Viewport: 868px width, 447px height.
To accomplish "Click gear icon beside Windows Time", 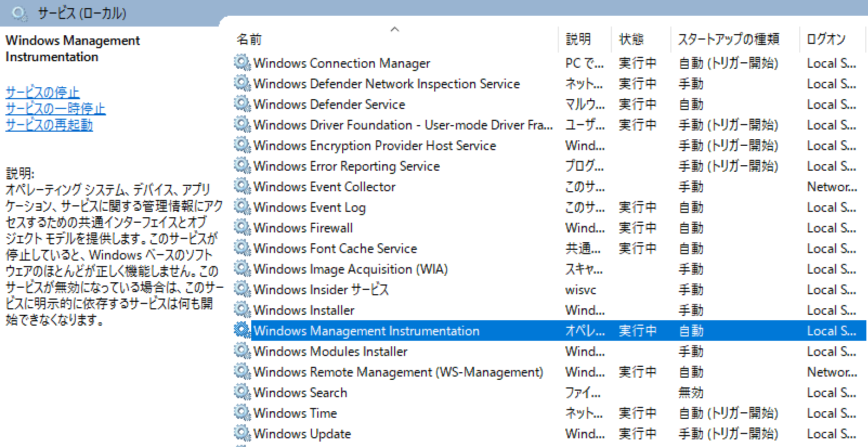I will (242, 413).
